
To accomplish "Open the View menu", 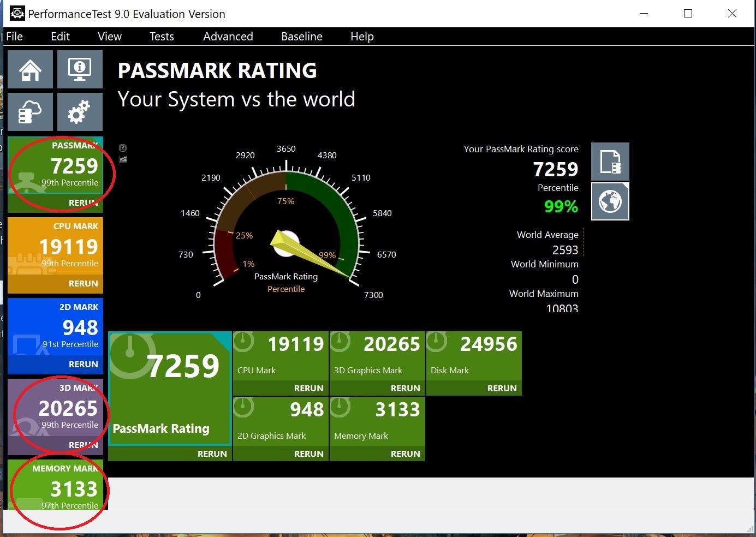I will (110, 37).
